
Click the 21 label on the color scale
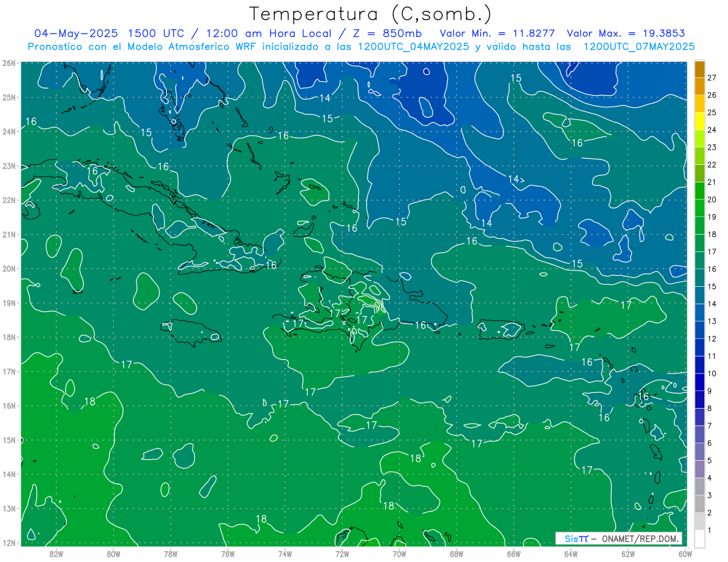pyautogui.click(x=712, y=182)
